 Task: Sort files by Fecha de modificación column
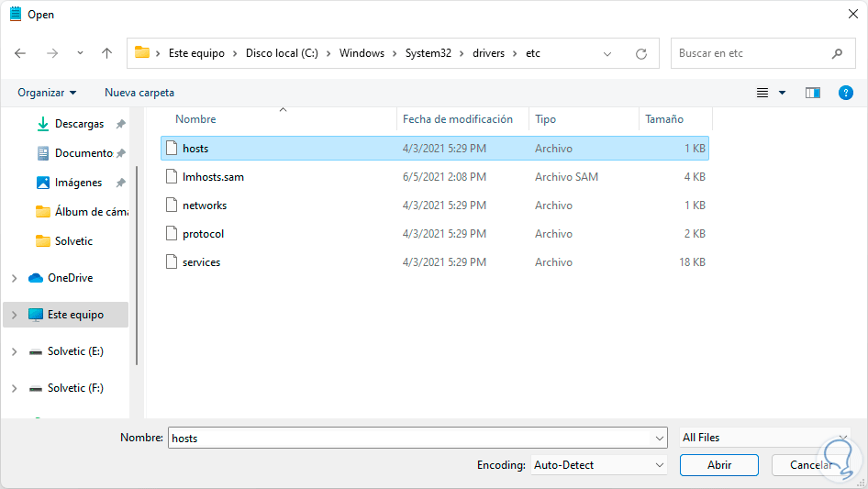click(458, 119)
